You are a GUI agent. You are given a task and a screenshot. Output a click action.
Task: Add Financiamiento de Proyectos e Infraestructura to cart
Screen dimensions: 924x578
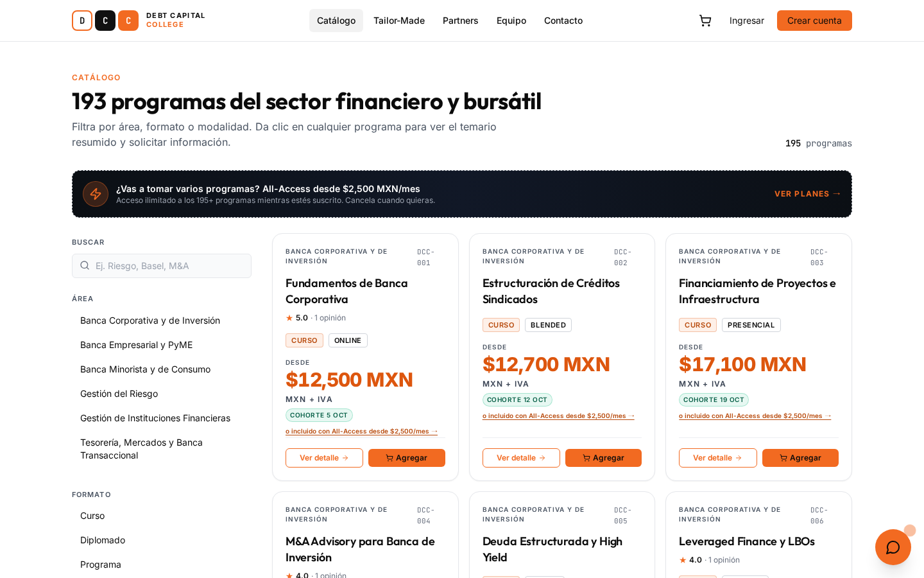tap(800, 458)
